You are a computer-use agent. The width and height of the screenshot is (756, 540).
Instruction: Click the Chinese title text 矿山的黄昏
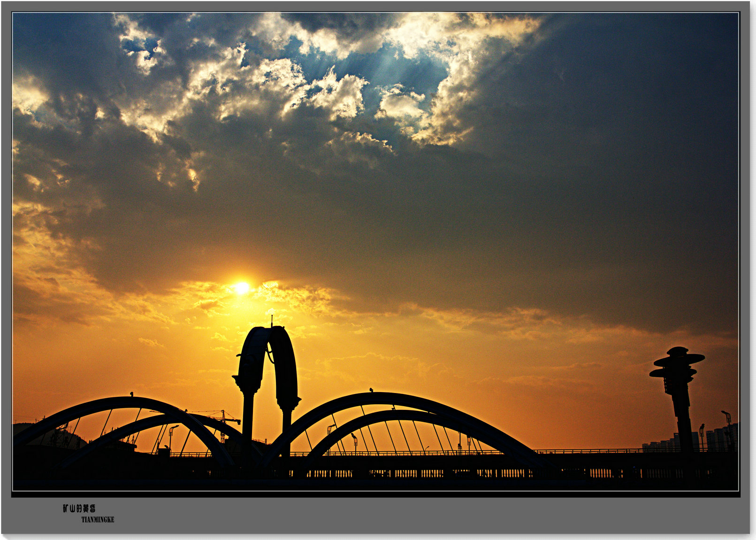point(79,509)
